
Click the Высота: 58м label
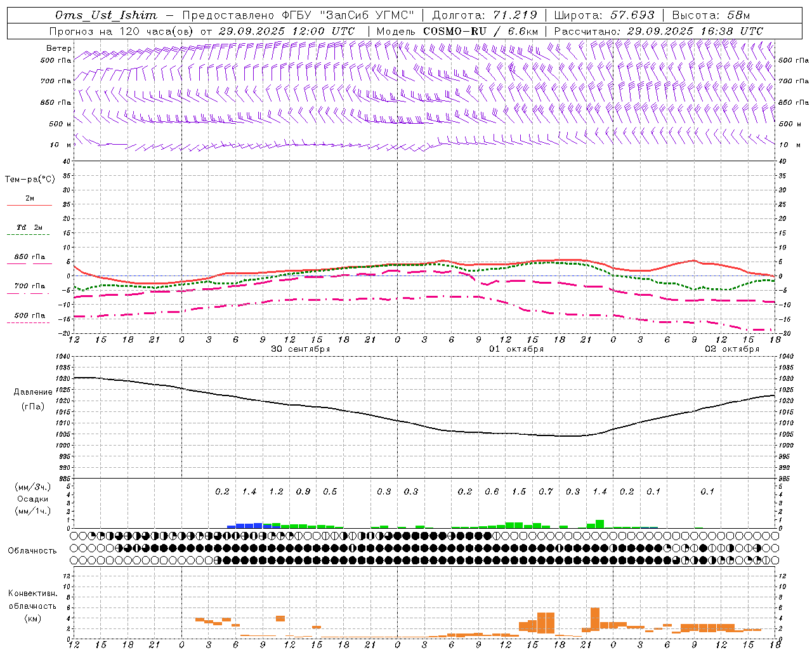[x=710, y=15]
